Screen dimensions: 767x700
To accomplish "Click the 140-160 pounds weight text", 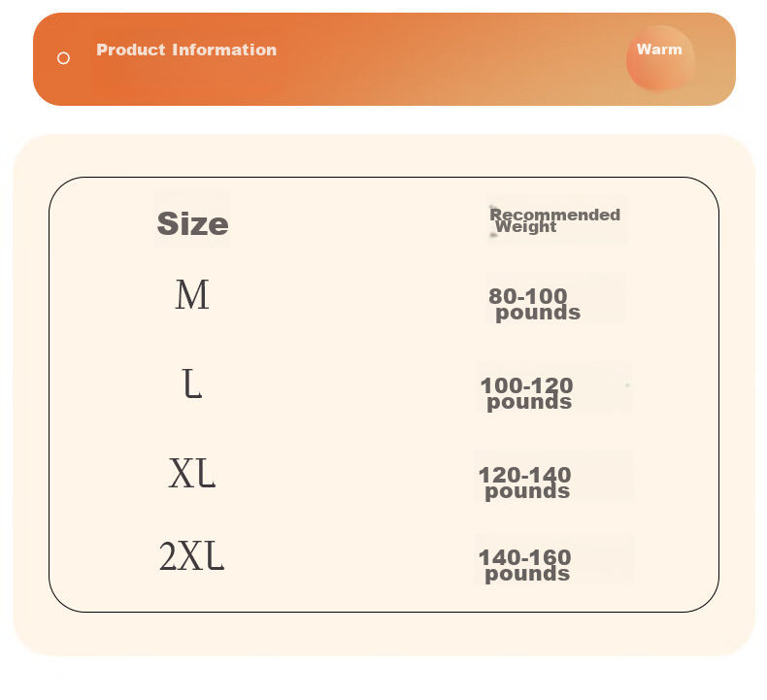I will click(x=525, y=565).
